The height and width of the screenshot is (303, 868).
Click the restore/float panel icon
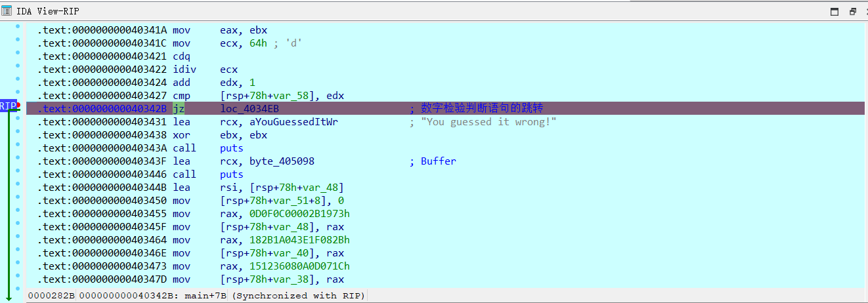coord(853,11)
